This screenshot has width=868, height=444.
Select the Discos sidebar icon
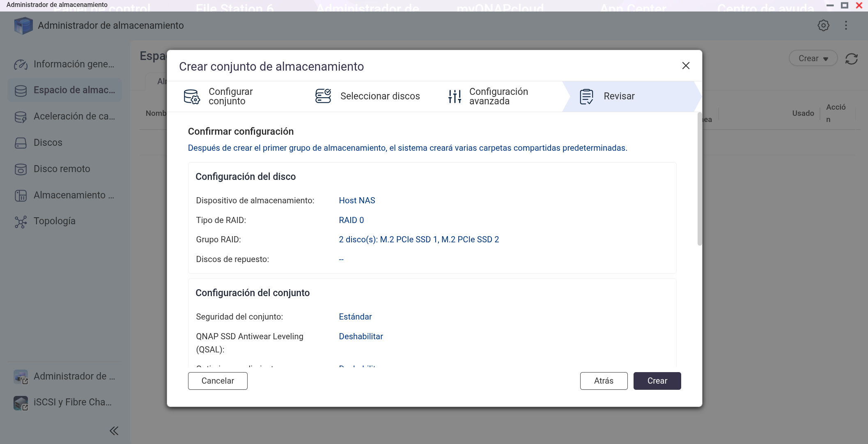coord(21,143)
